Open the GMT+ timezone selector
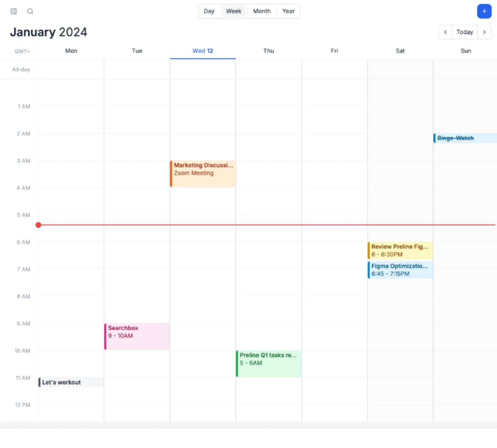This screenshot has height=448, width=497. click(22, 51)
